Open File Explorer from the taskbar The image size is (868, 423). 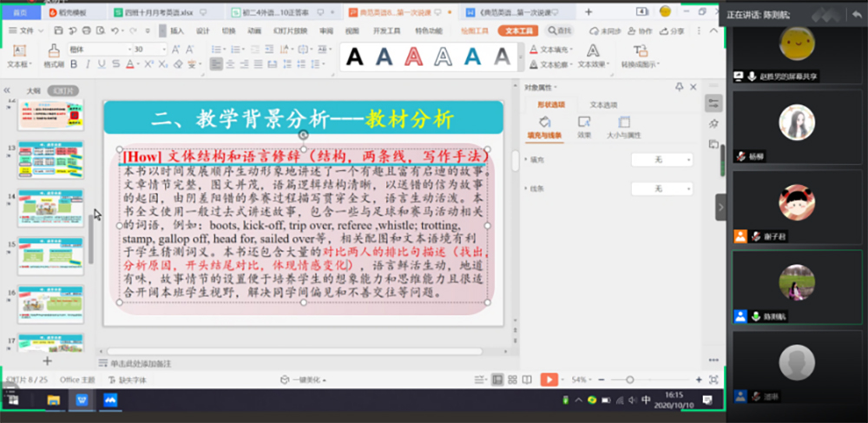(54, 400)
